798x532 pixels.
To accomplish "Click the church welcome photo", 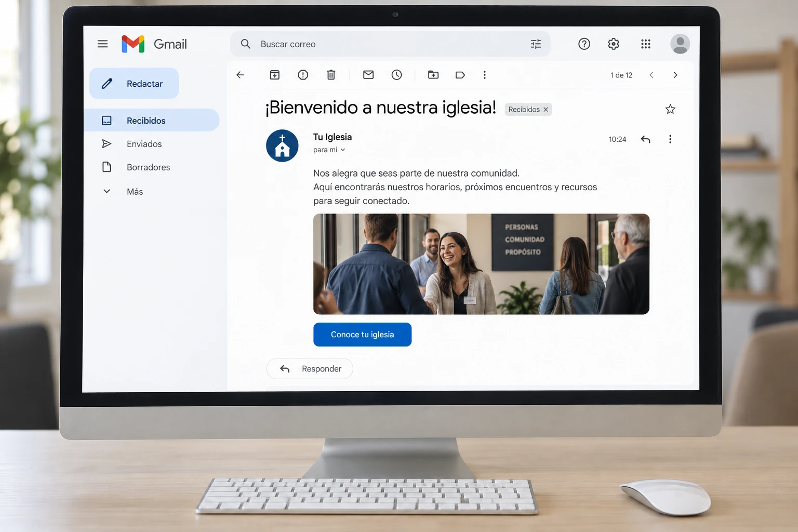I will pyautogui.click(x=481, y=264).
